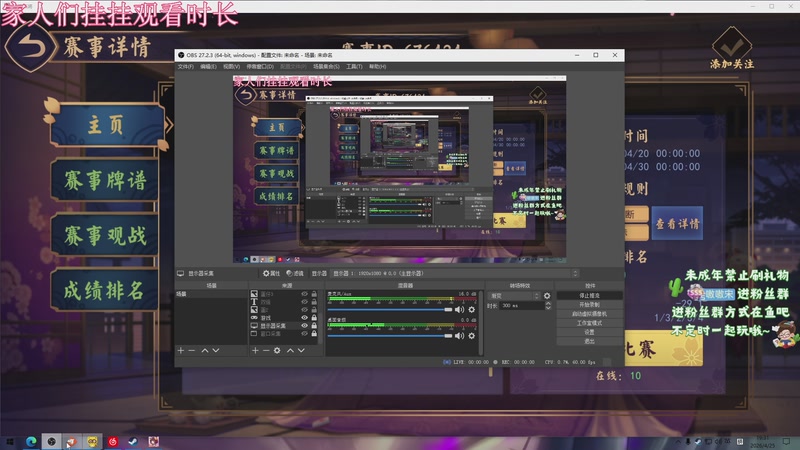Move the scene up in Scenes panel
Image resolution: width=800 pixels, height=450 pixels.
coord(205,351)
